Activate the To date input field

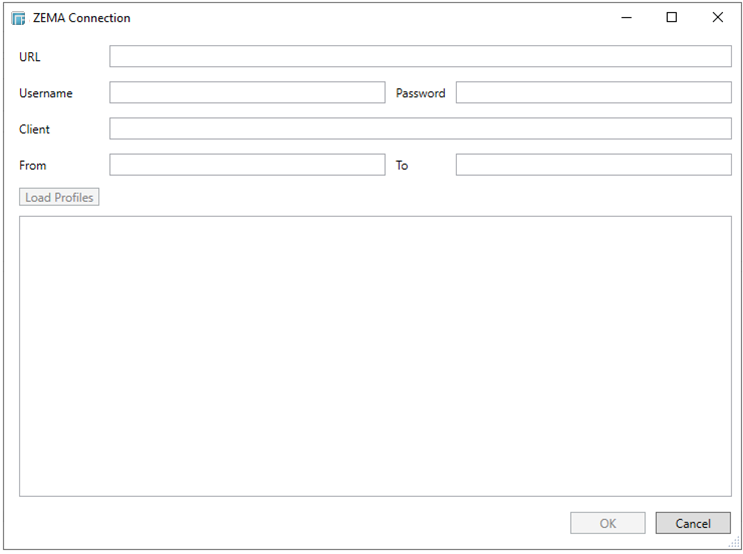pos(593,165)
